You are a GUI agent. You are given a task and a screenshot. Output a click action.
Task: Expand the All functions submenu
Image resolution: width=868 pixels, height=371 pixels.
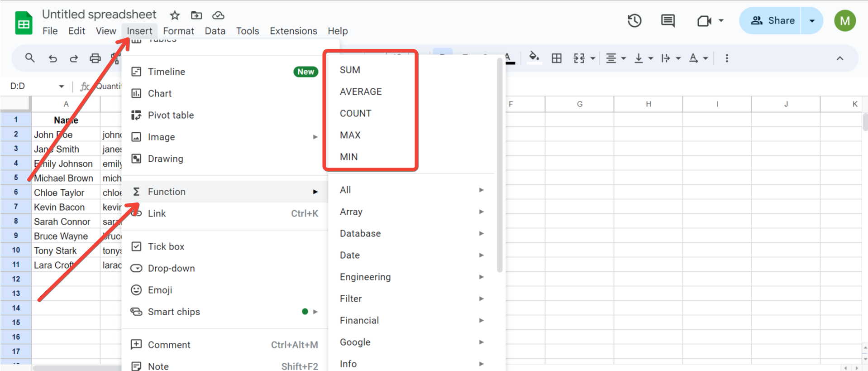(412, 190)
